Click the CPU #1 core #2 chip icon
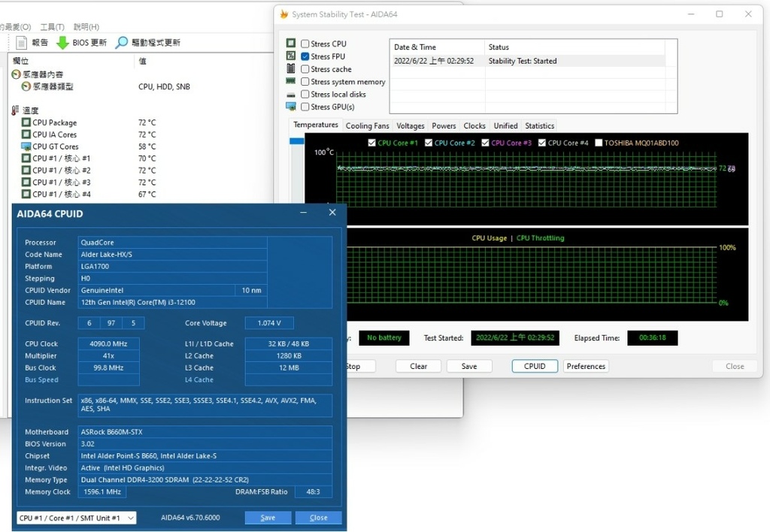Image resolution: width=770 pixels, height=532 pixels. point(26,170)
